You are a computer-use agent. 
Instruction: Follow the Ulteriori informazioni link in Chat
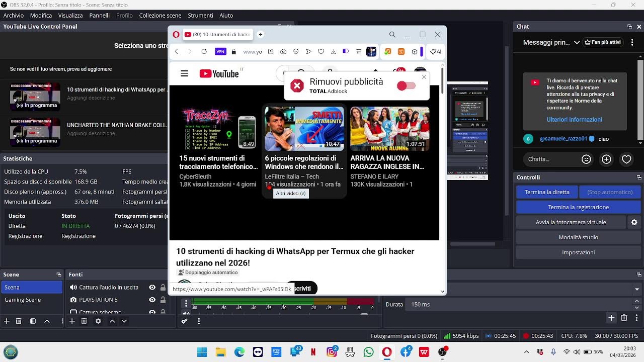[x=574, y=120]
